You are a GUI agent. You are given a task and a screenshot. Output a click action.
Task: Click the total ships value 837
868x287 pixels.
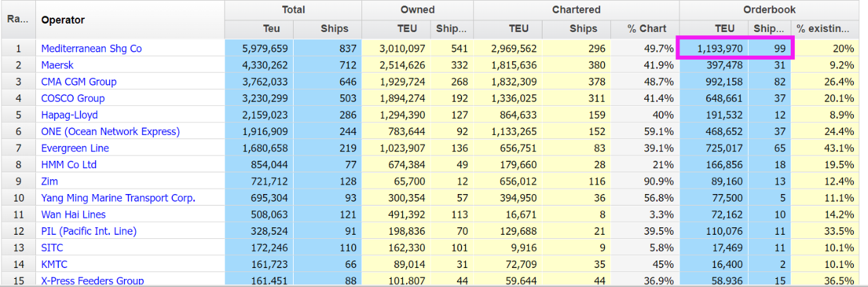(x=348, y=49)
